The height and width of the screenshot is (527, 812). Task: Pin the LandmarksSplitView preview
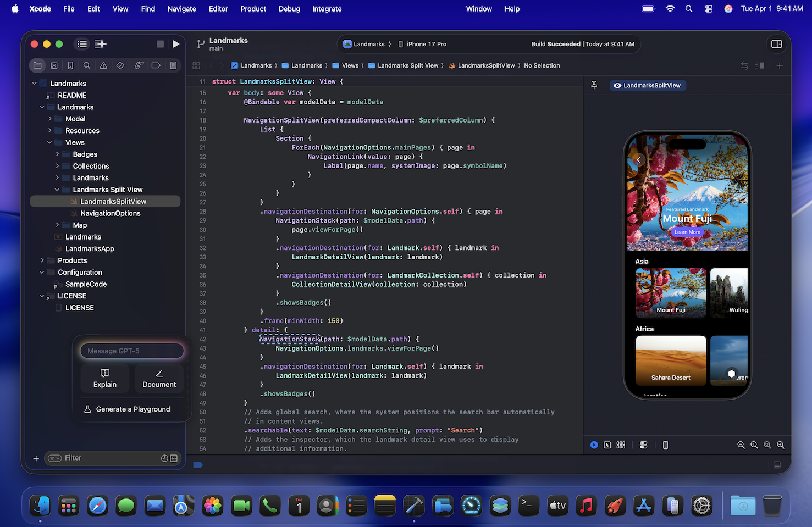594,85
